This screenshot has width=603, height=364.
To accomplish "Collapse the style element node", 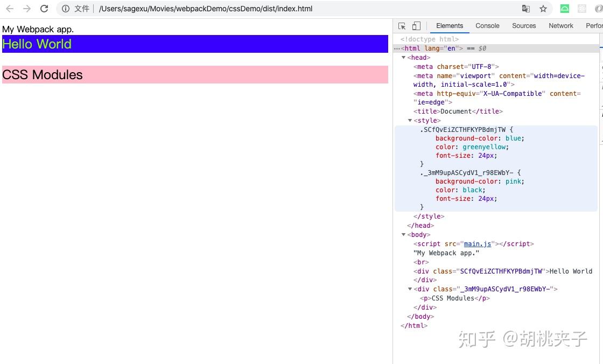I will point(410,121).
